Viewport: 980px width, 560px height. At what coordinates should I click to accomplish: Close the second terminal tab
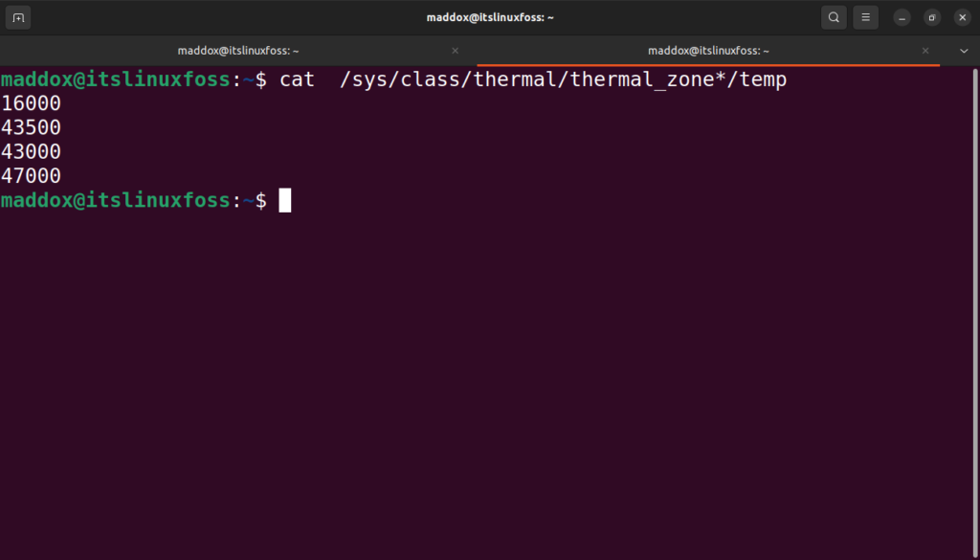(924, 50)
